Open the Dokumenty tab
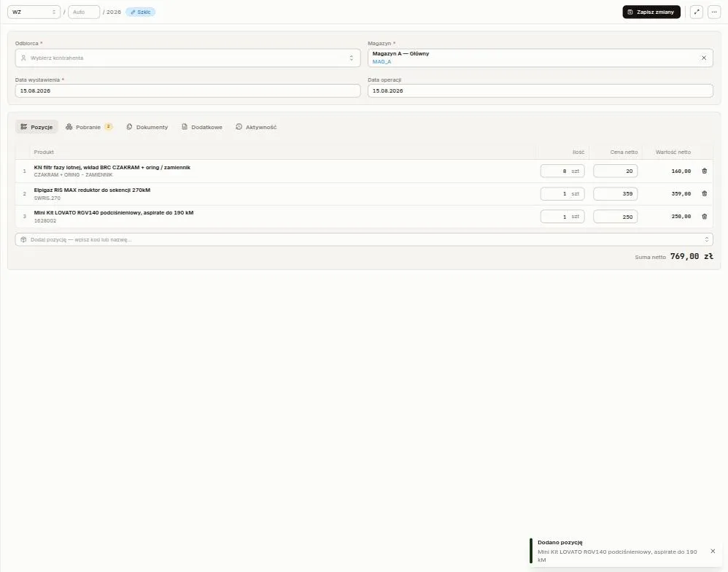 147,127
